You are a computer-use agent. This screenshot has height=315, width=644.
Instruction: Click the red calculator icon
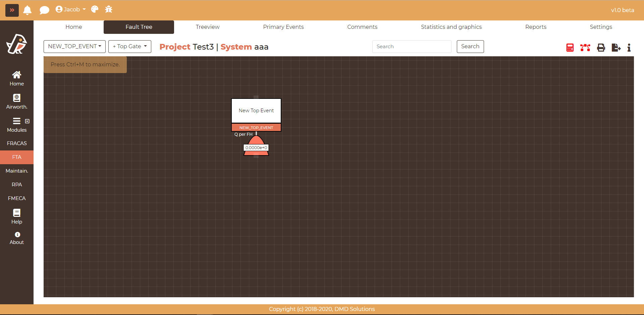click(x=570, y=48)
